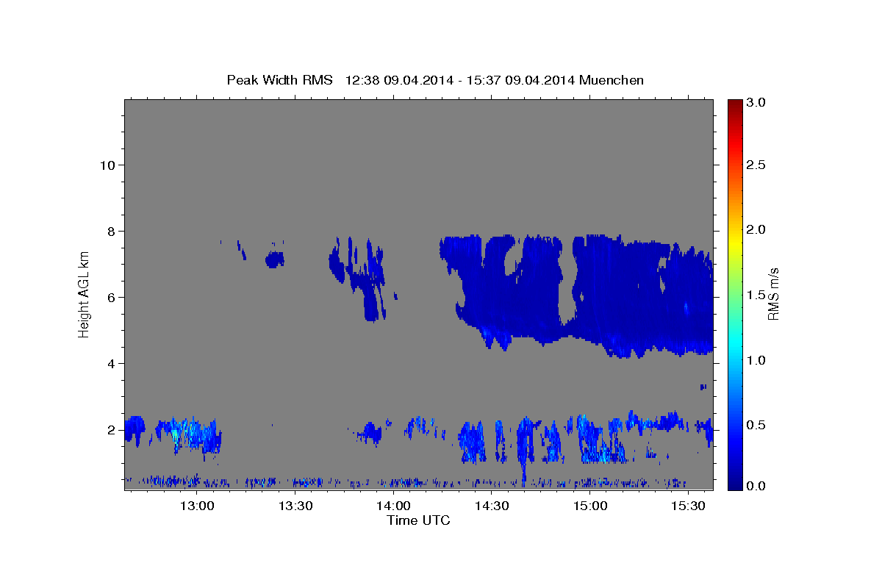Click the 13:30 time tick label
This screenshot has width=882, height=588.
(295, 506)
